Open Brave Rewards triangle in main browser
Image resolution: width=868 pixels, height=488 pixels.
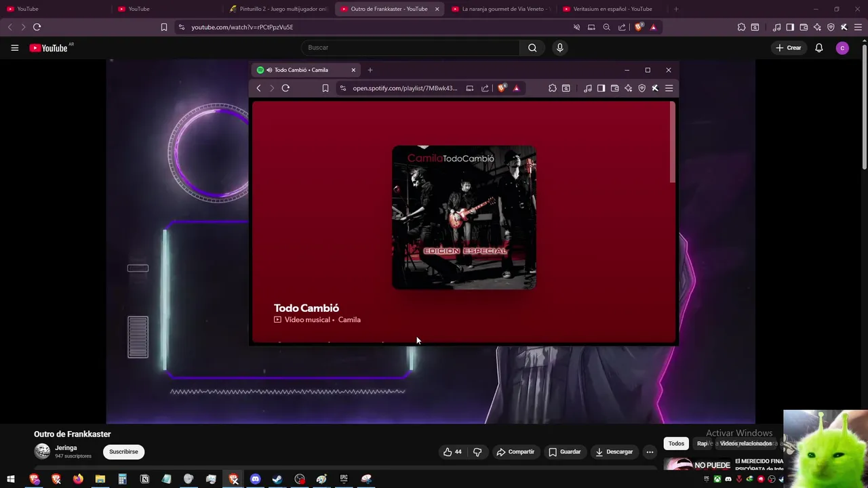653,27
